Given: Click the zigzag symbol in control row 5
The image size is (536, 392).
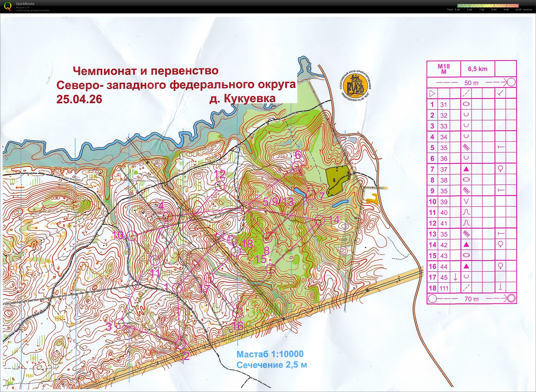Looking at the screenshot, I should point(466,147).
